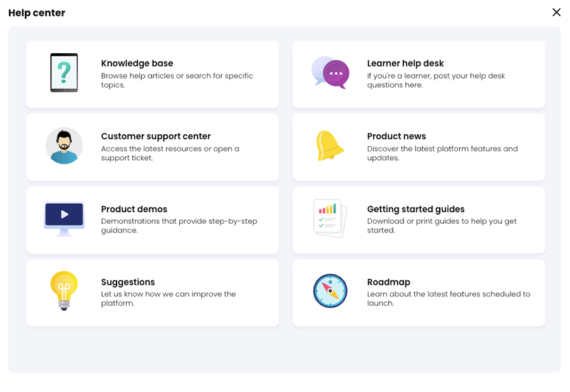This screenshot has height=392, width=570.
Task: Open the Learner help desk card
Action: (x=418, y=74)
